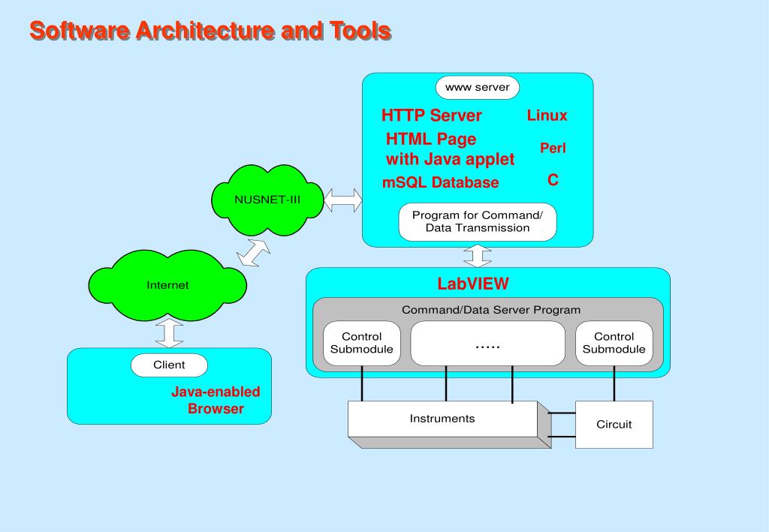Click the 'Java-enabled Browser' text
This screenshot has height=532, width=769.
pyautogui.click(x=216, y=400)
